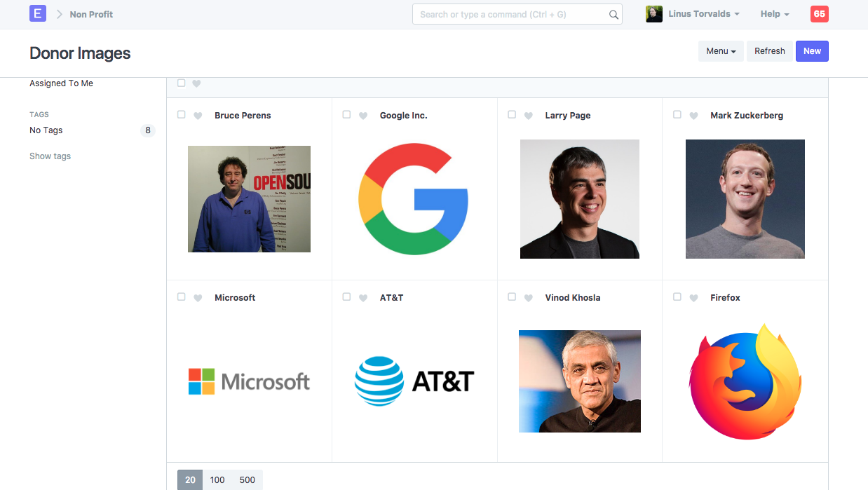Screen dimensions: 868x490
Task: Open Google logo thumbnail
Action: tap(414, 199)
